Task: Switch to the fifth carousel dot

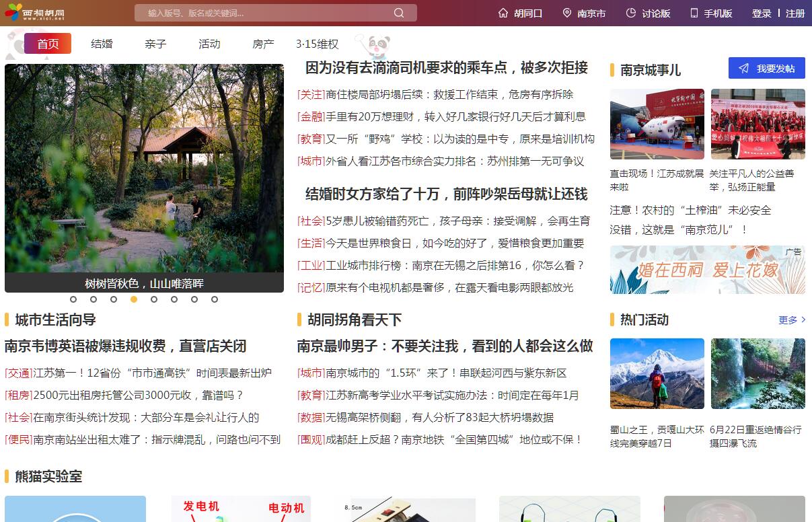Action: click(x=154, y=299)
